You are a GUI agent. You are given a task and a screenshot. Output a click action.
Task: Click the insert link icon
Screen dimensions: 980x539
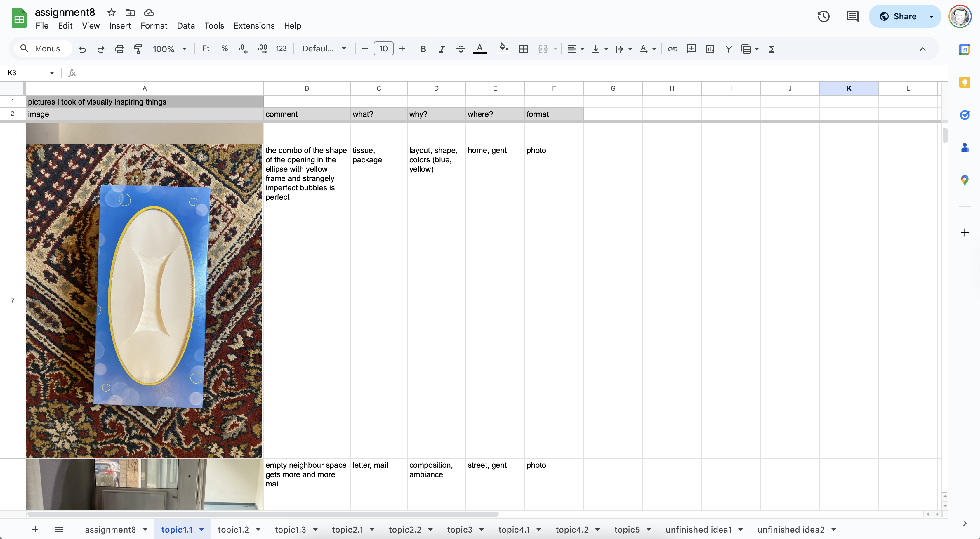(672, 49)
